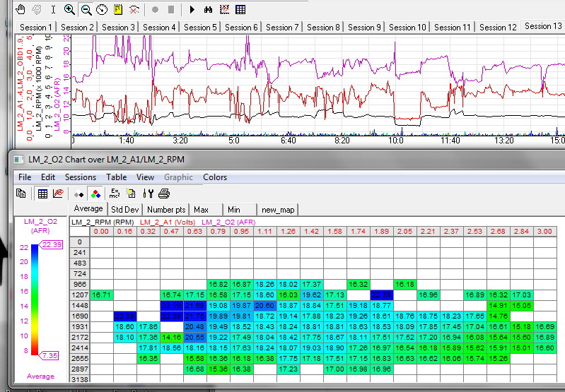Switch table coloring to grayscale

tap(79, 194)
